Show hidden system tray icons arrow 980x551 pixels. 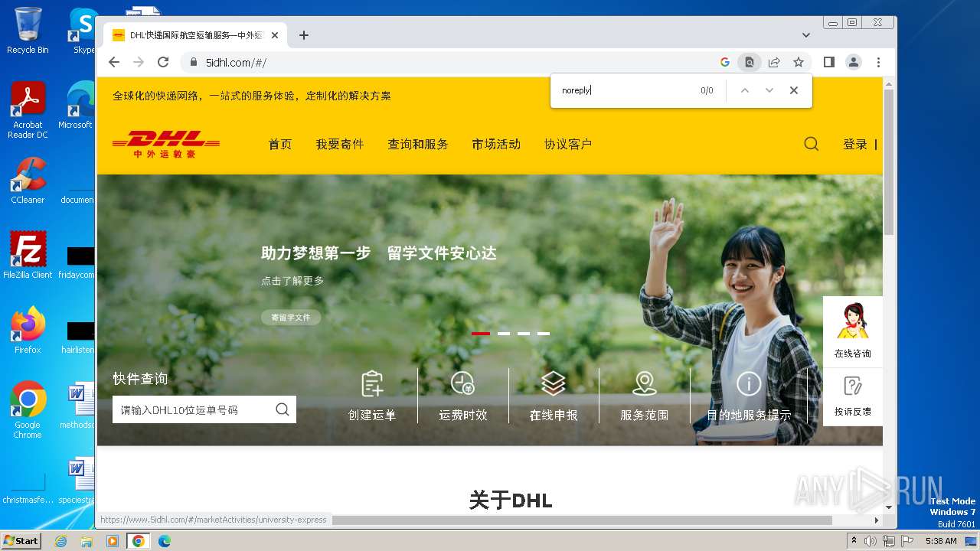pyautogui.click(x=854, y=541)
